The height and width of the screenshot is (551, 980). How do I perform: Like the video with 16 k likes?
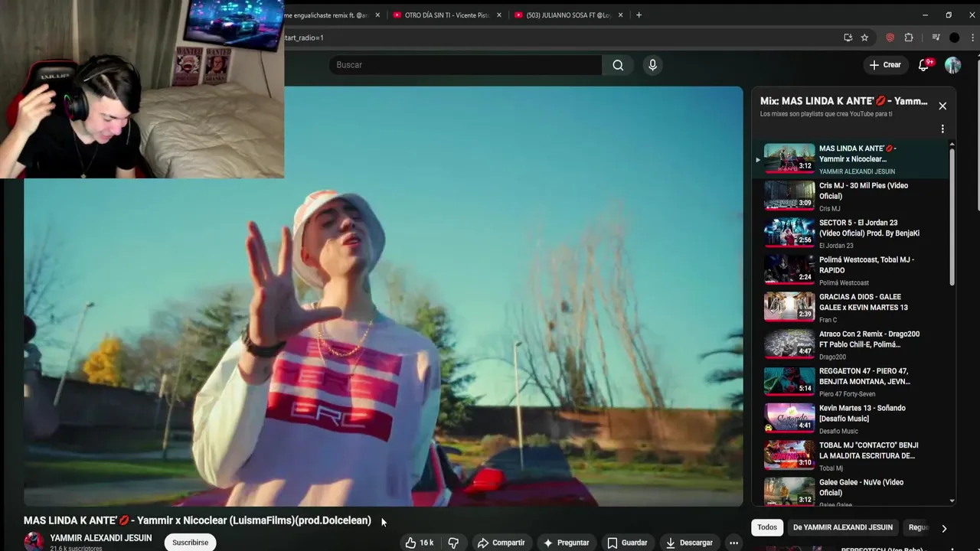pos(420,543)
